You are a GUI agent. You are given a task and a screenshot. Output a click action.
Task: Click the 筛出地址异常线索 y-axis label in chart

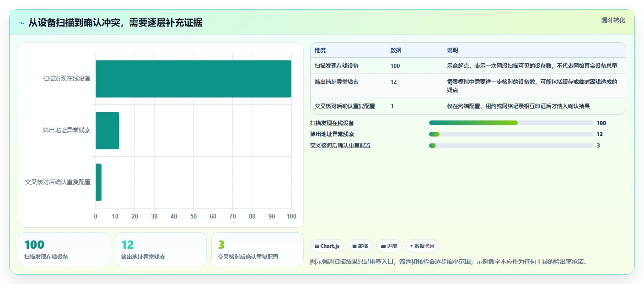[67, 130]
